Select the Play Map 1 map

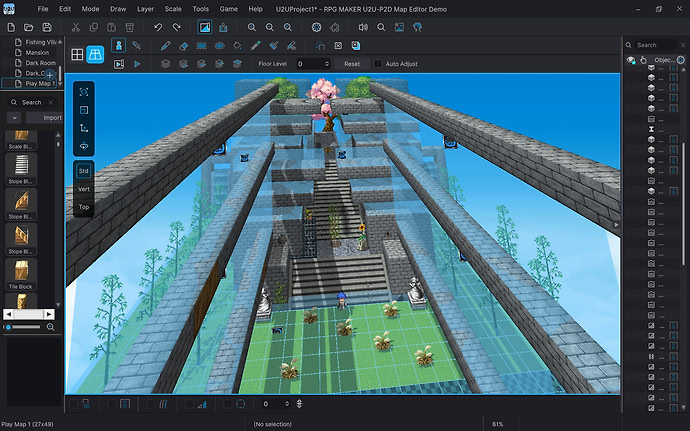coord(31,83)
